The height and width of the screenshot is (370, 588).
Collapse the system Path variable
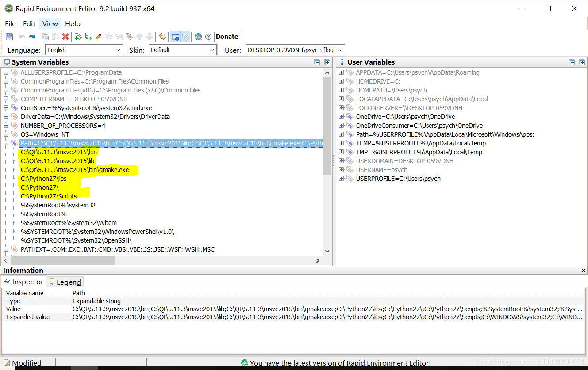point(6,143)
